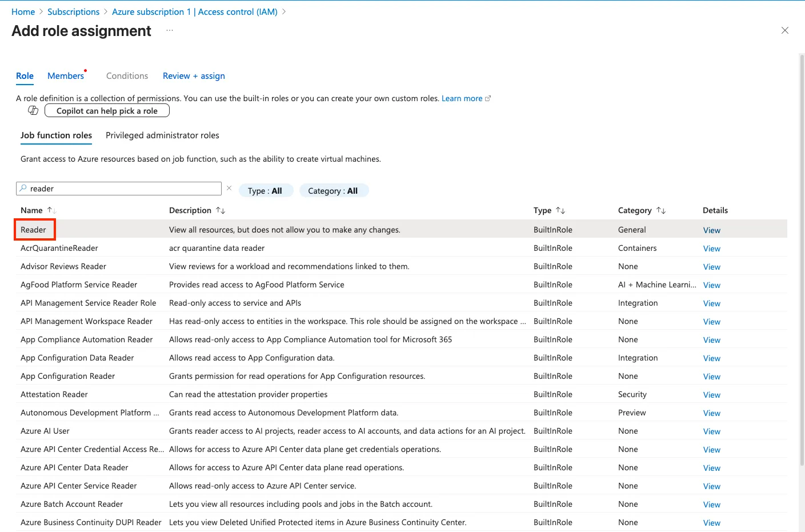The width and height of the screenshot is (805, 532).
Task: Switch to the Members tab
Action: pos(66,76)
